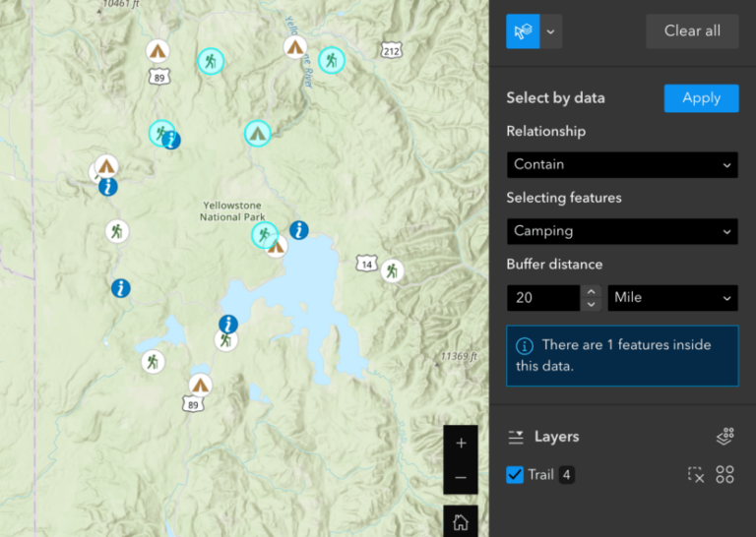The width and height of the screenshot is (756, 537).
Task: Click the layers action icon beside Layers header
Action: click(x=725, y=437)
